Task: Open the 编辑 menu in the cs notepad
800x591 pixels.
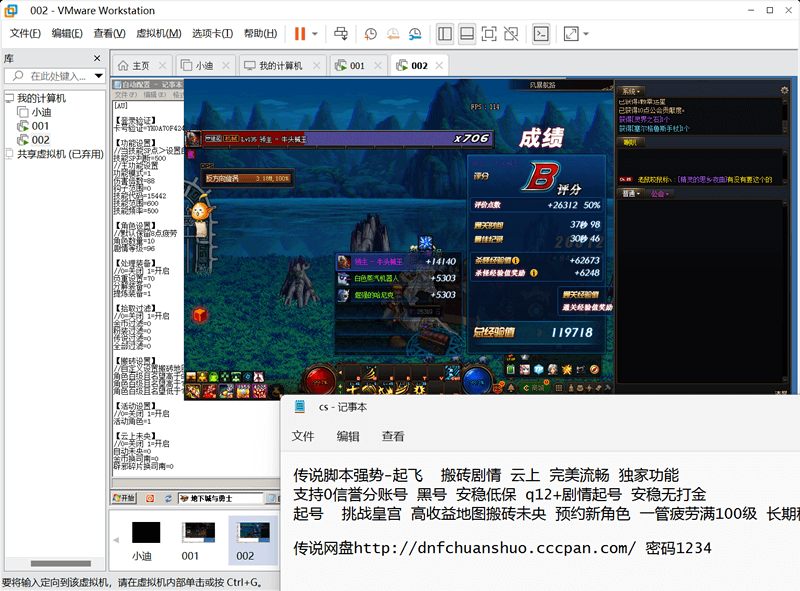Action: (348, 436)
